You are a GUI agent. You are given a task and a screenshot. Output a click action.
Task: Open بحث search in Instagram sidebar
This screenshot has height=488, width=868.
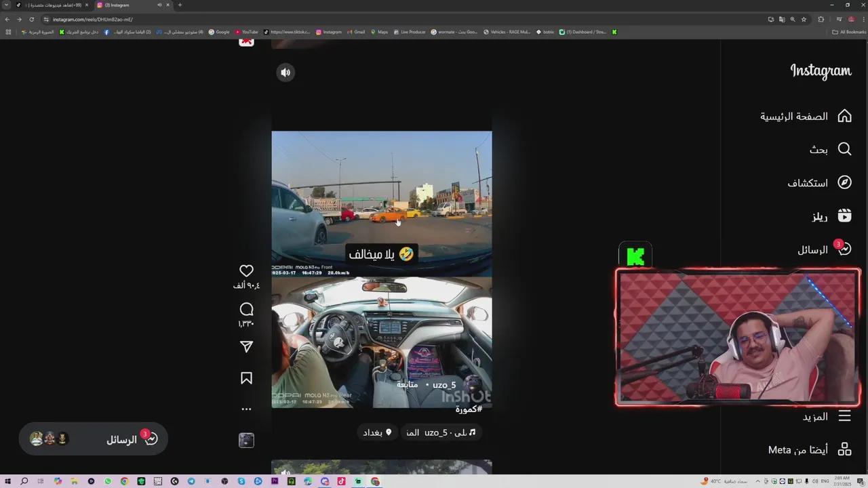(844, 149)
